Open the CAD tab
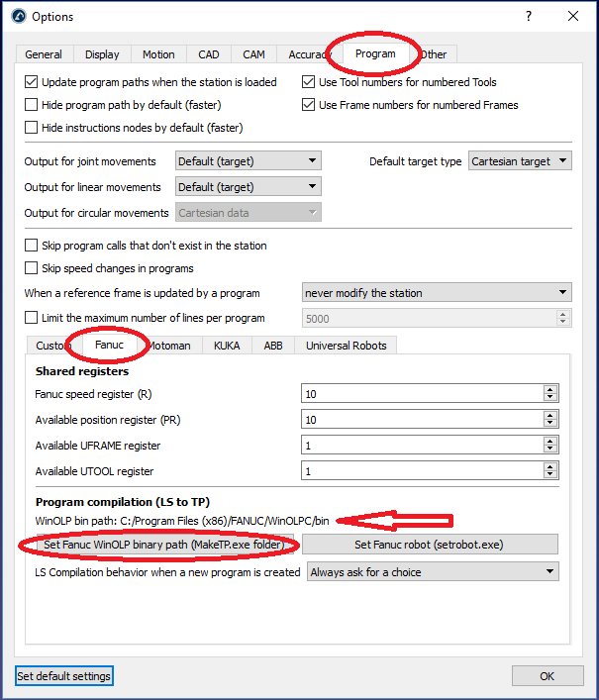This screenshot has width=599, height=700. [x=209, y=54]
